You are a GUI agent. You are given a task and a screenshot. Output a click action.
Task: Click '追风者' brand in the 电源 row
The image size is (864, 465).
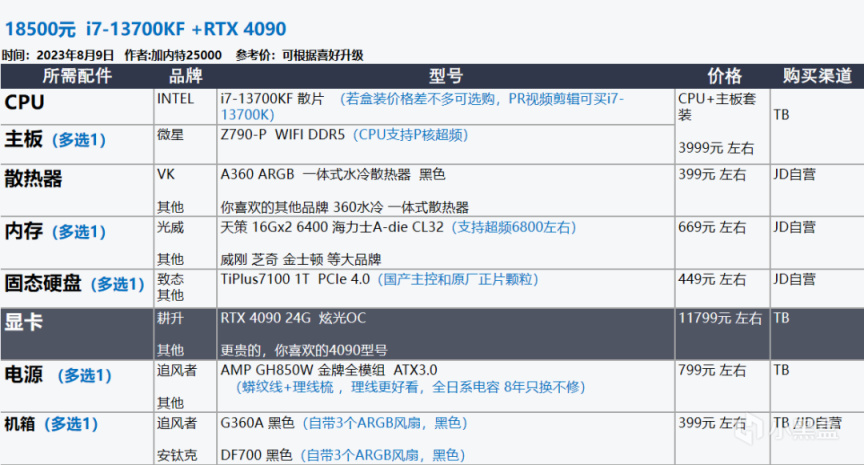(177, 370)
